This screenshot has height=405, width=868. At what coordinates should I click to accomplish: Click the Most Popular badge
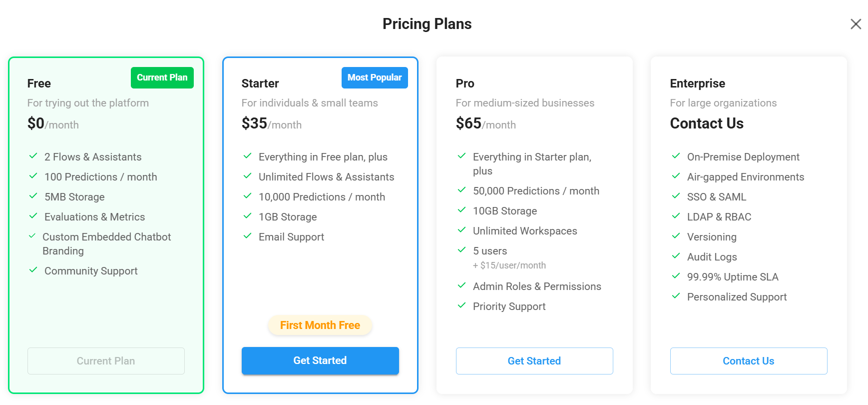(x=375, y=77)
